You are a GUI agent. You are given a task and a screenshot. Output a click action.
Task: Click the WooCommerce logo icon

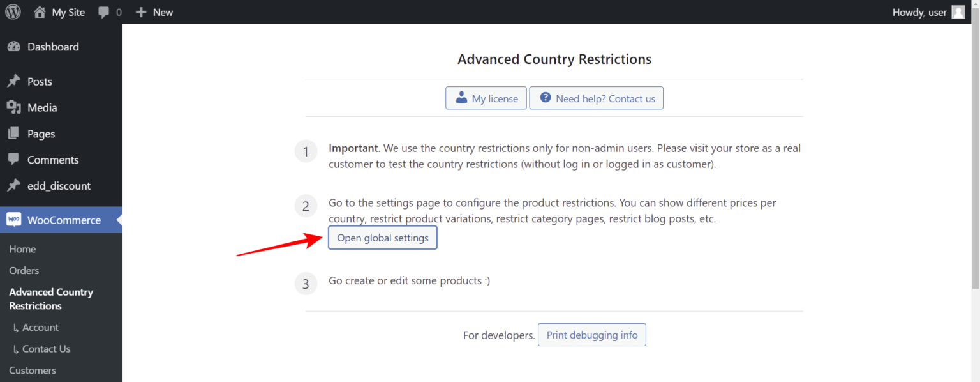(13, 220)
